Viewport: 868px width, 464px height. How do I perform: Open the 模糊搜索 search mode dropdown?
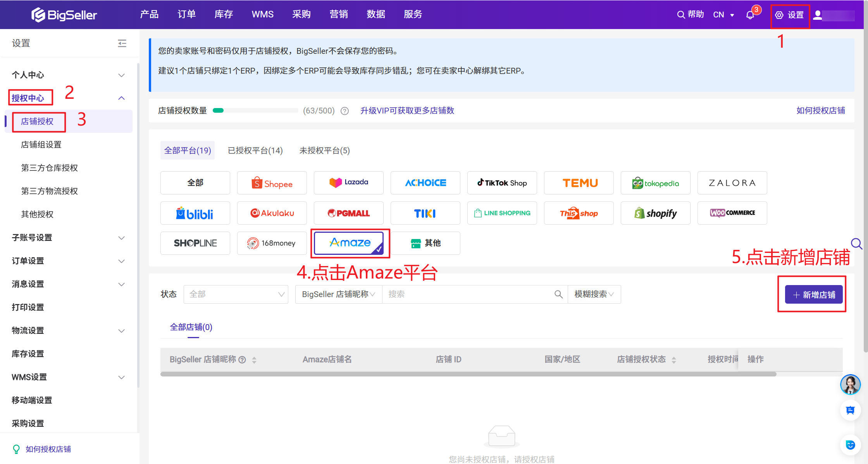point(594,294)
